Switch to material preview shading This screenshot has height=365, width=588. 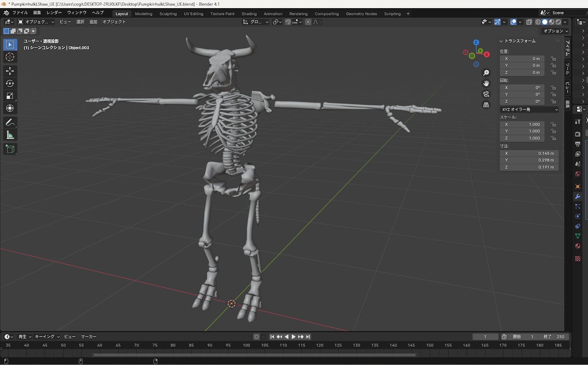(551, 22)
